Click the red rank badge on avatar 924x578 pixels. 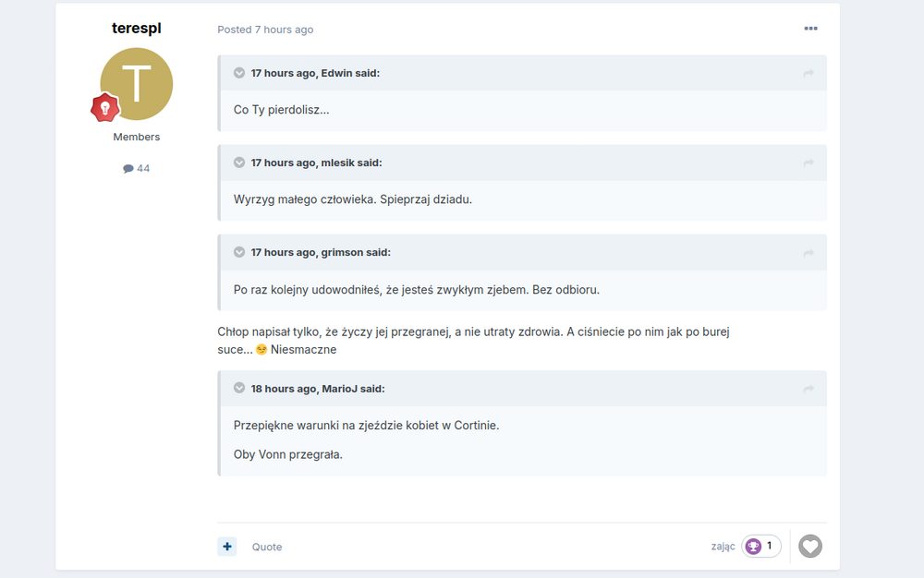pos(105,108)
